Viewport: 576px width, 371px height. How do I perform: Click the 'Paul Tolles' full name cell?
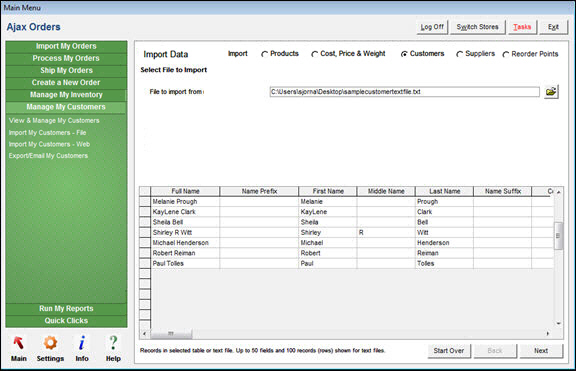point(185,263)
